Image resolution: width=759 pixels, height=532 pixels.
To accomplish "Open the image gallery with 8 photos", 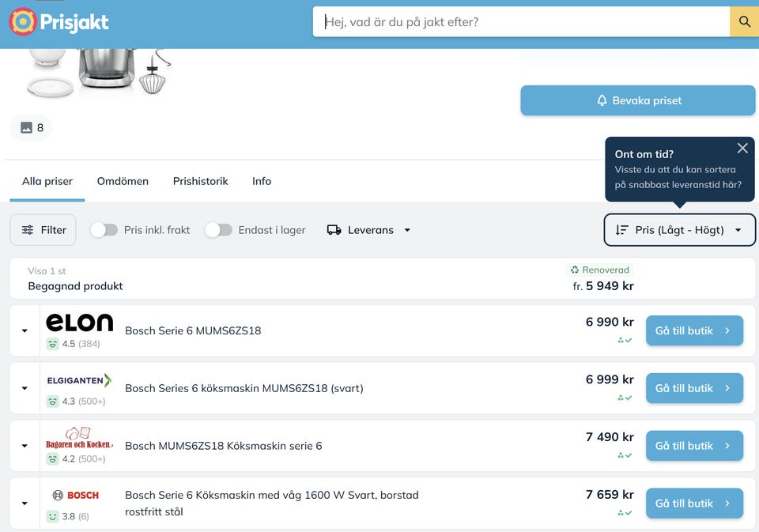I will (x=32, y=127).
